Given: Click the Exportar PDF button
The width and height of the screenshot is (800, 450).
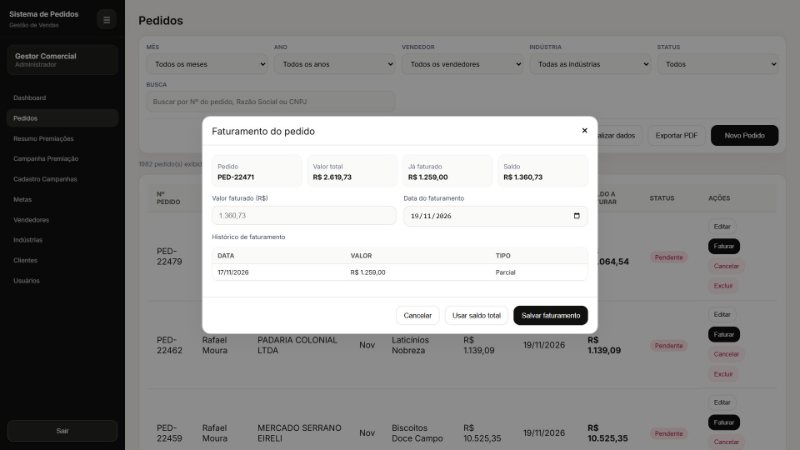Looking at the screenshot, I should [676, 135].
